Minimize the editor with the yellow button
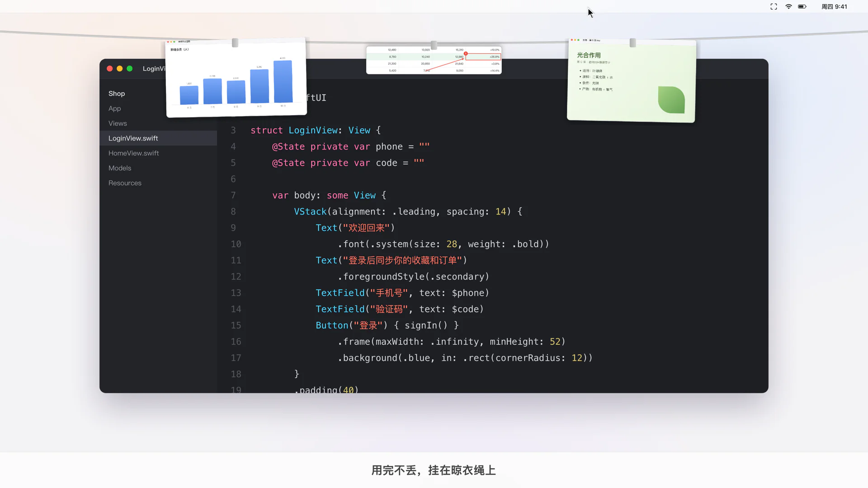 click(120, 69)
